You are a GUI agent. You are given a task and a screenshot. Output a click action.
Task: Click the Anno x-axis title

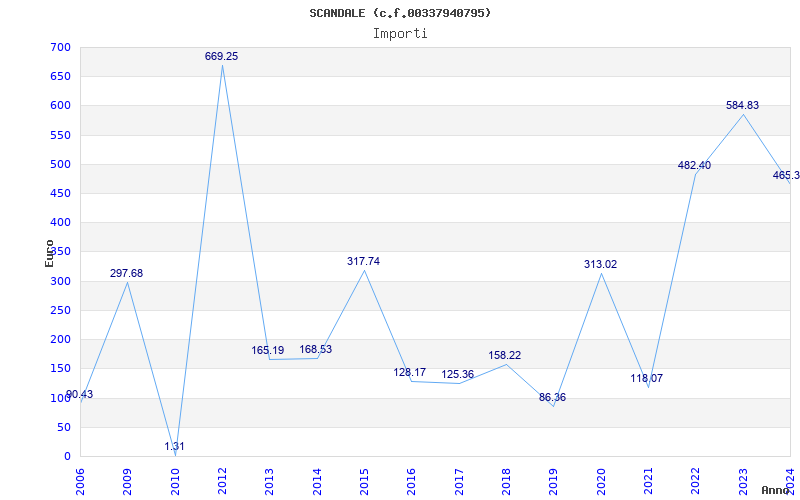775,490
